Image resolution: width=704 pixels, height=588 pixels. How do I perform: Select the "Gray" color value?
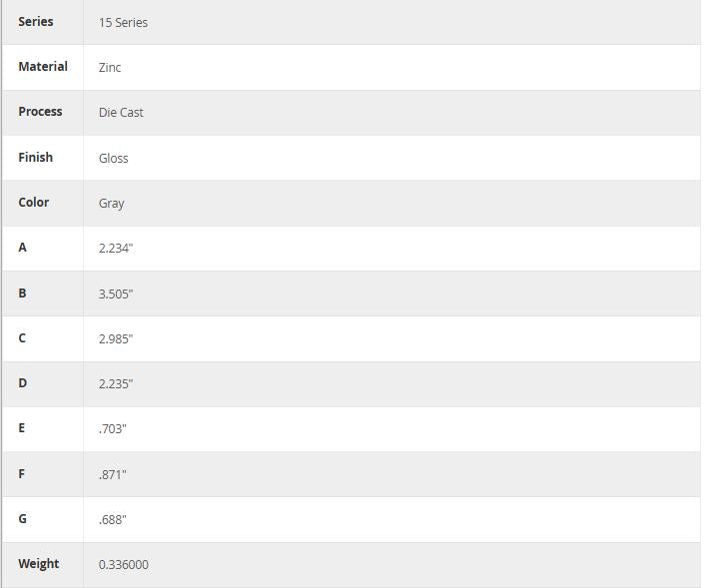(111, 203)
